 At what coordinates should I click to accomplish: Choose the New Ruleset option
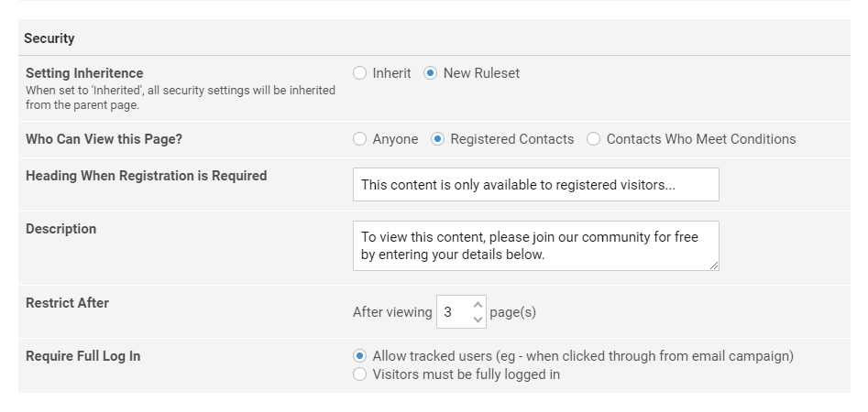click(x=431, y=73)
